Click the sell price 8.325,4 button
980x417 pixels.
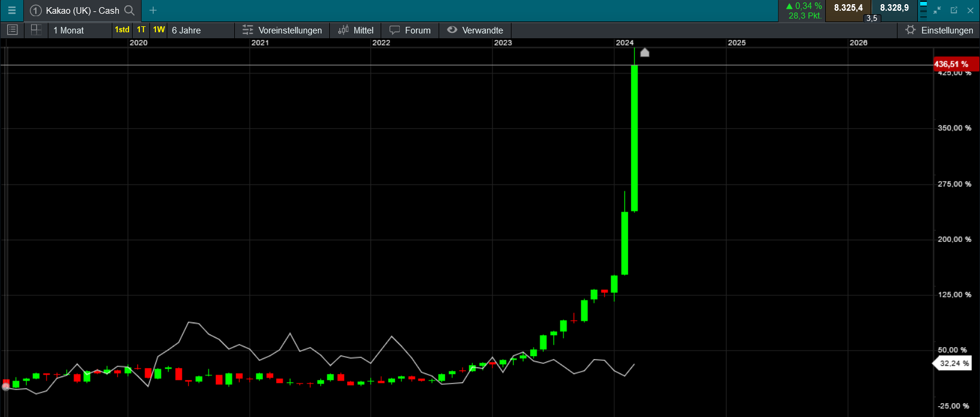[848, 8]
